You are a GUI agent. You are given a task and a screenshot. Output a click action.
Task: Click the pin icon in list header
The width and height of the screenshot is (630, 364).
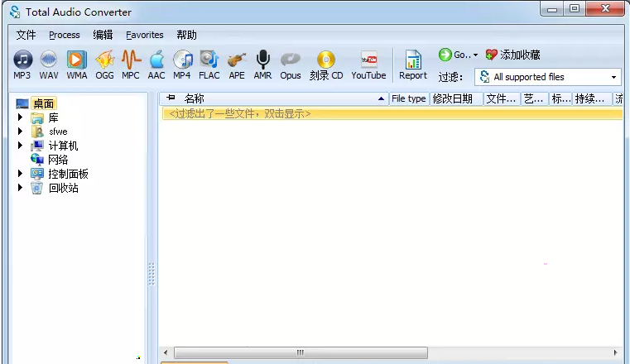coord(171,98)
